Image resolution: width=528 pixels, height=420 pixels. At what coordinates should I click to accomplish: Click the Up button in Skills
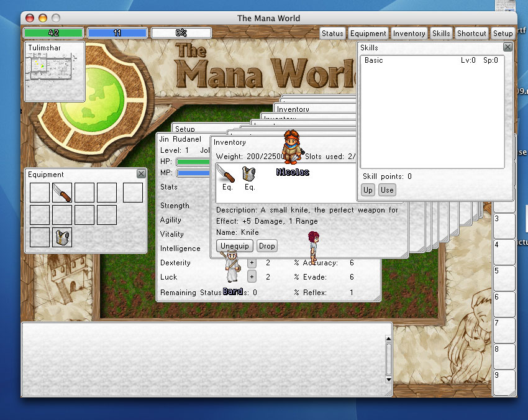coord(368,190)
